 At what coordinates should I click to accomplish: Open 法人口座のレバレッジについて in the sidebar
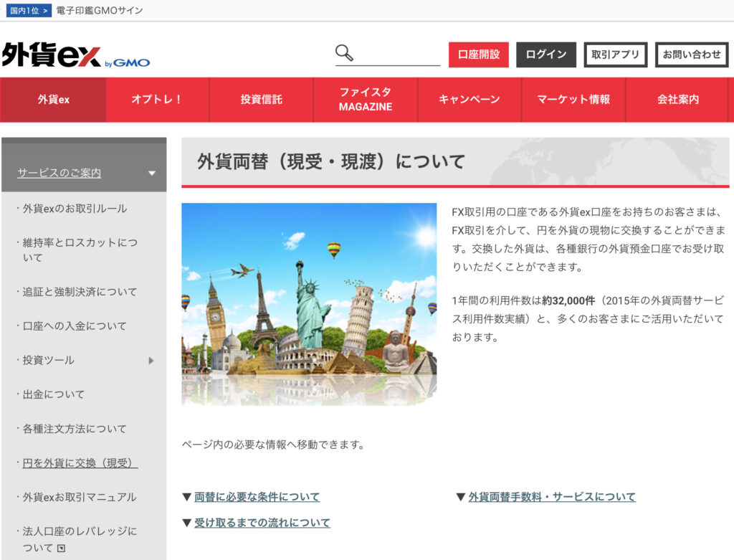click(80, 539)
